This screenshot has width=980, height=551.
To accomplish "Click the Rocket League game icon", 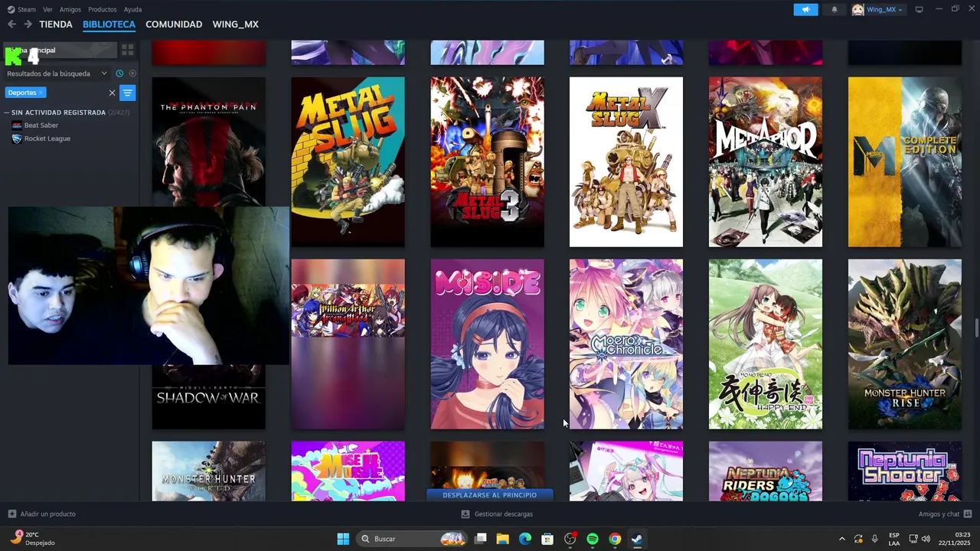I will [17, 139].
